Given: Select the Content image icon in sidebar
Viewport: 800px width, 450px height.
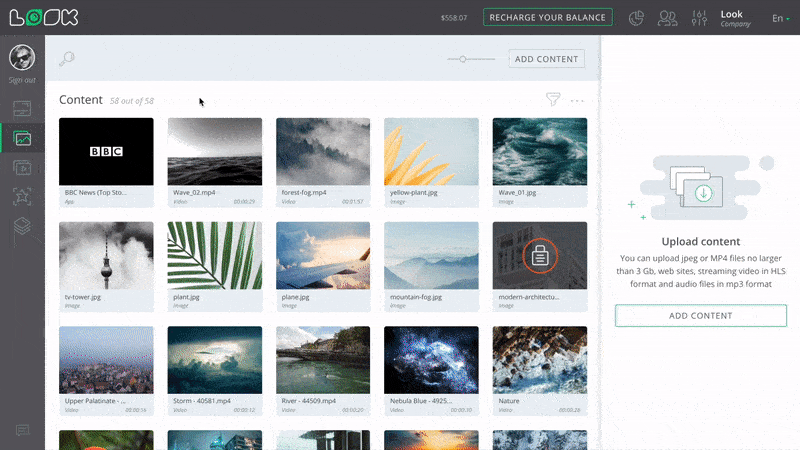Looking at the screenshot, I should click(22, 138).
